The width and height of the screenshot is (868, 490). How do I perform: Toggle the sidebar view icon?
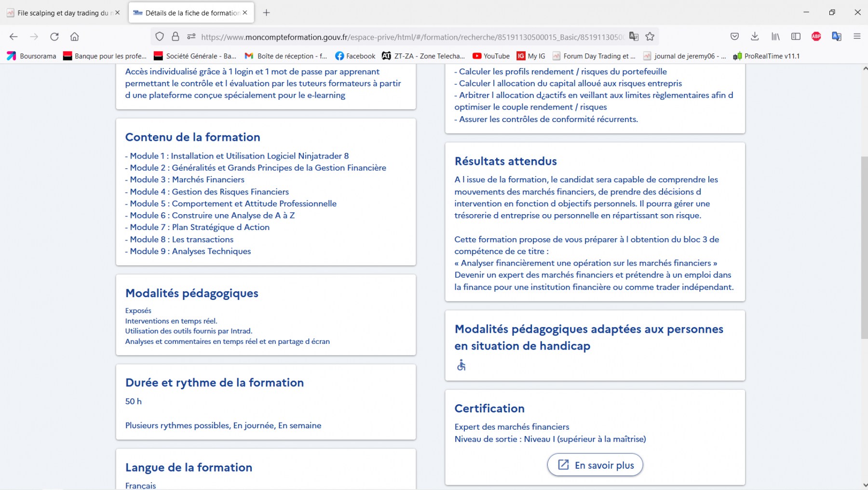(796, 37)
